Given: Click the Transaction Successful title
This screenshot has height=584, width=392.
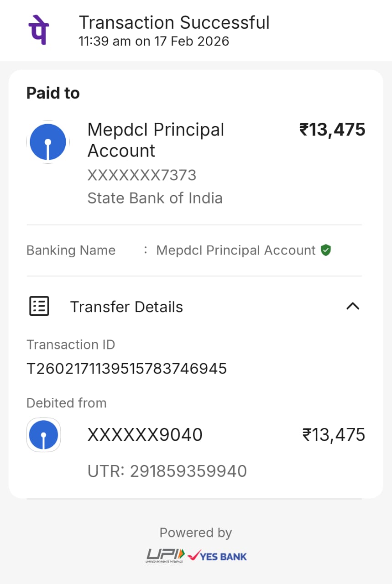Looking at the screenshot, I should point(174,22).
